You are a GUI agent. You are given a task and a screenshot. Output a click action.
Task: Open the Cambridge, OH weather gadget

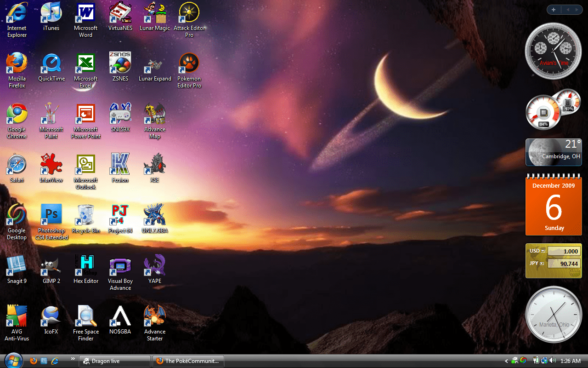(x=554, y=152)
